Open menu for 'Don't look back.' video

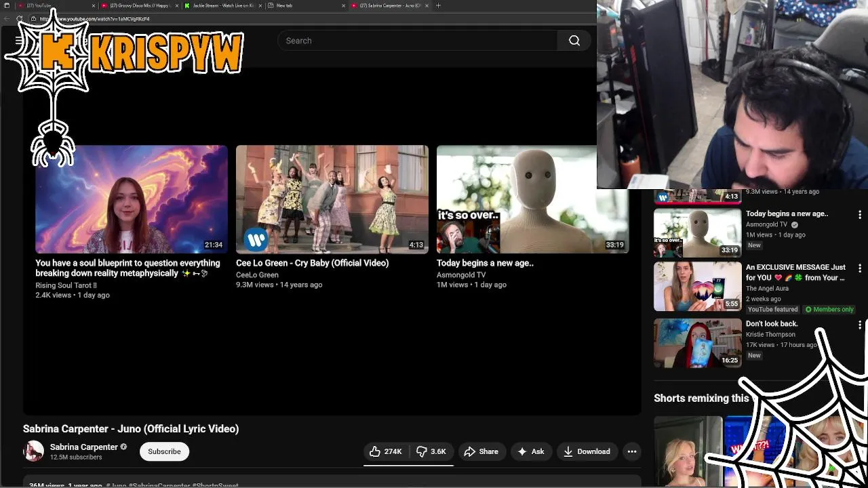pos(860,325)
